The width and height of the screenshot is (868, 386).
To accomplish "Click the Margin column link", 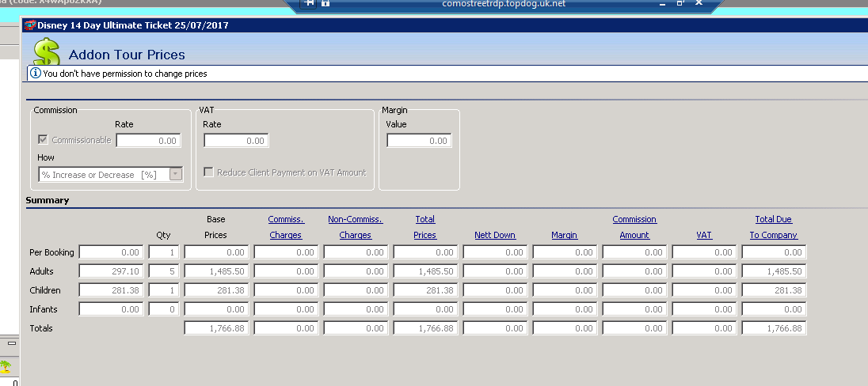I will click(x=564, y=235).
